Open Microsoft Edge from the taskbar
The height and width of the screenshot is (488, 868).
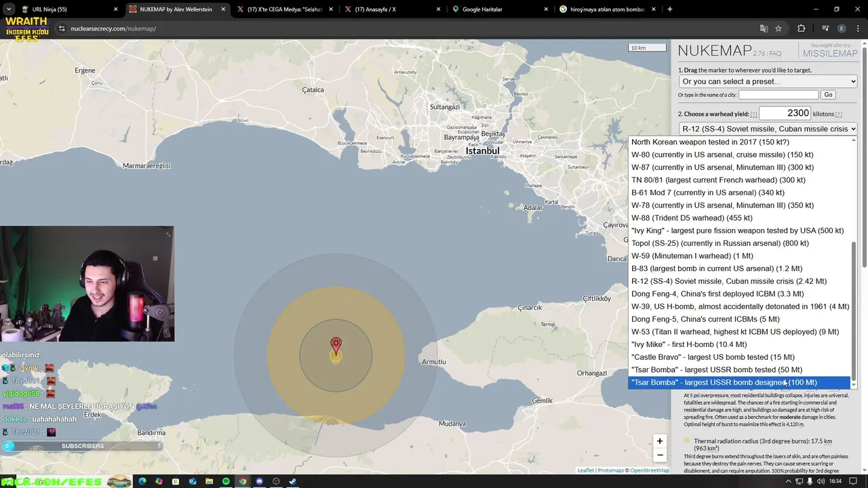[x=142, y=481]
